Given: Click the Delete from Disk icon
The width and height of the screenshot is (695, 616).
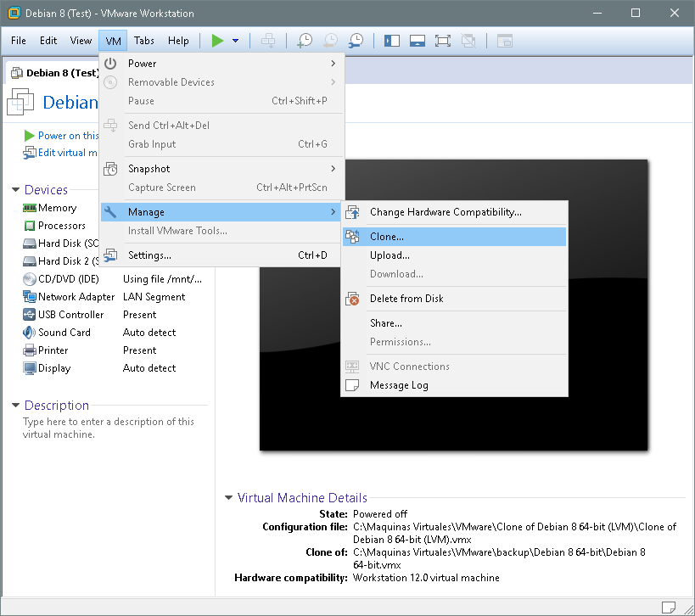Looking at the screenshot, I should (352, 299).
